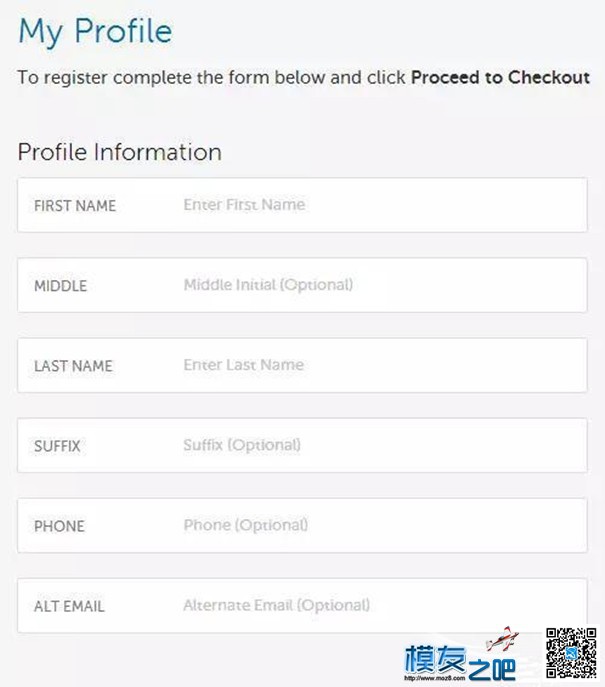
Task: Focus the Enter First Name field
Action: pos(302,205)
